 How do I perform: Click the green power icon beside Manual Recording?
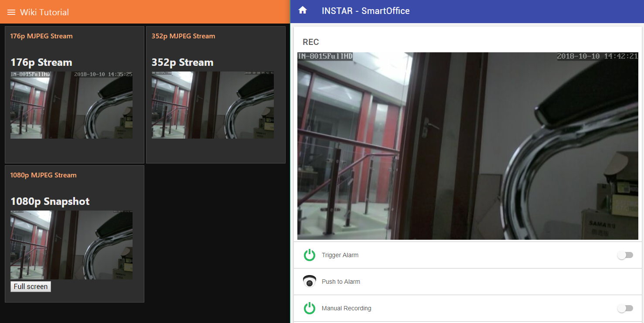pos(310,308)
